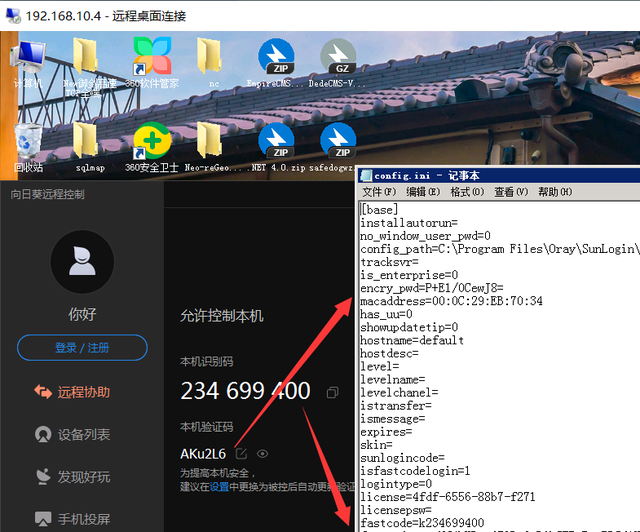640x532 pixels.
Task: Select 发现好玩 in sidebar
Action: tap(72, 477)
